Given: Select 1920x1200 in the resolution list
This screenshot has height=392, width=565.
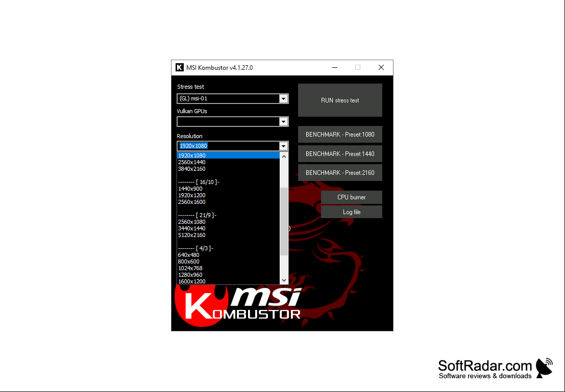Looking at the screenshot, I should point(228,195).
